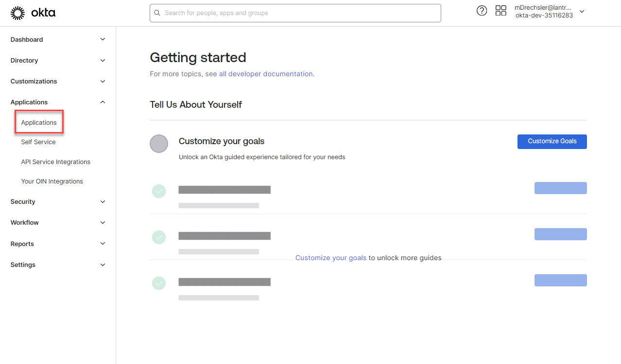Image resolution: width=621 pixels, height=364 pixels.
Task: Click the grey Customize your goals circle
Action: (159, 144)
